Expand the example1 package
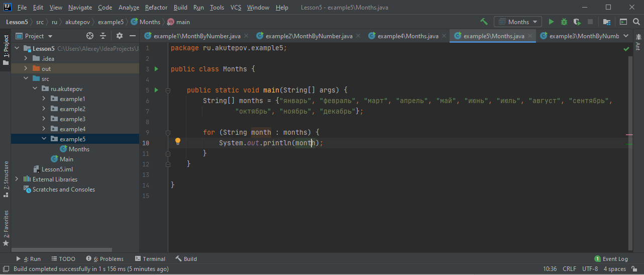This screenshot has width=644, height=275. 44,99
